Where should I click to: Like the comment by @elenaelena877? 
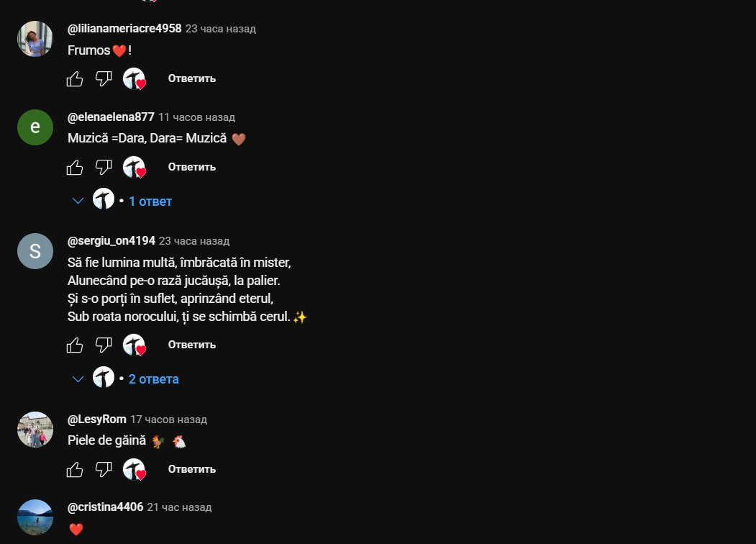click(75, 168)
